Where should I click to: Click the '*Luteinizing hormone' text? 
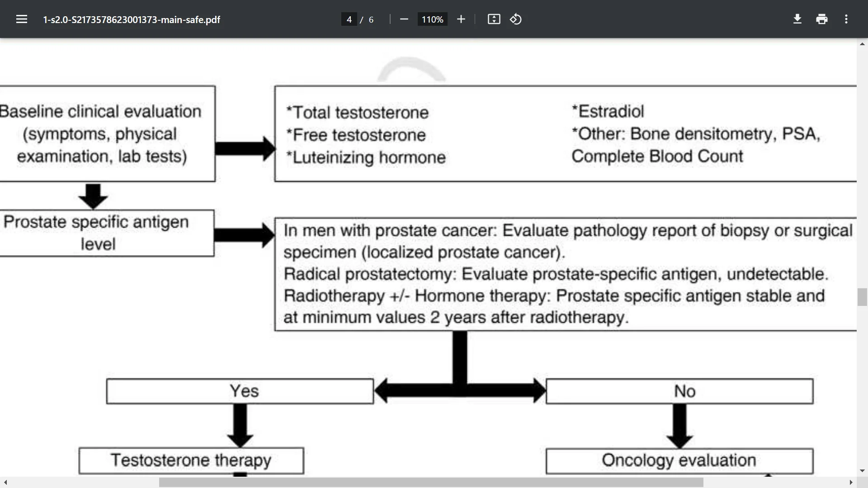click(x=366, y=158)
